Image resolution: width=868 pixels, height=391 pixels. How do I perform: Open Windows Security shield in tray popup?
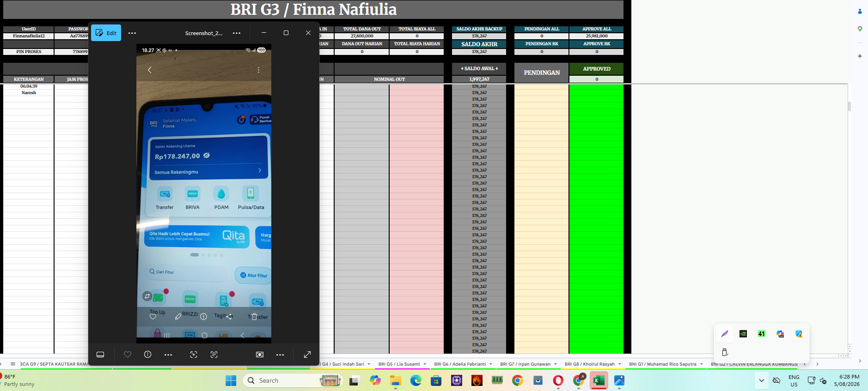coord(799,334)
